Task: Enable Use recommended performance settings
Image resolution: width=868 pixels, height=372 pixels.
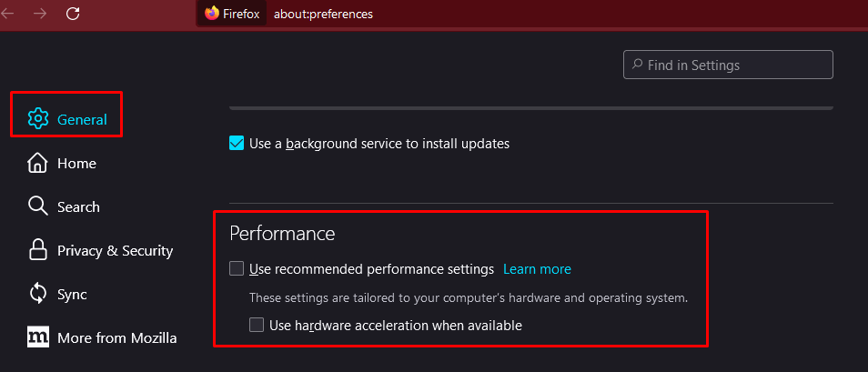Action: 237,269
